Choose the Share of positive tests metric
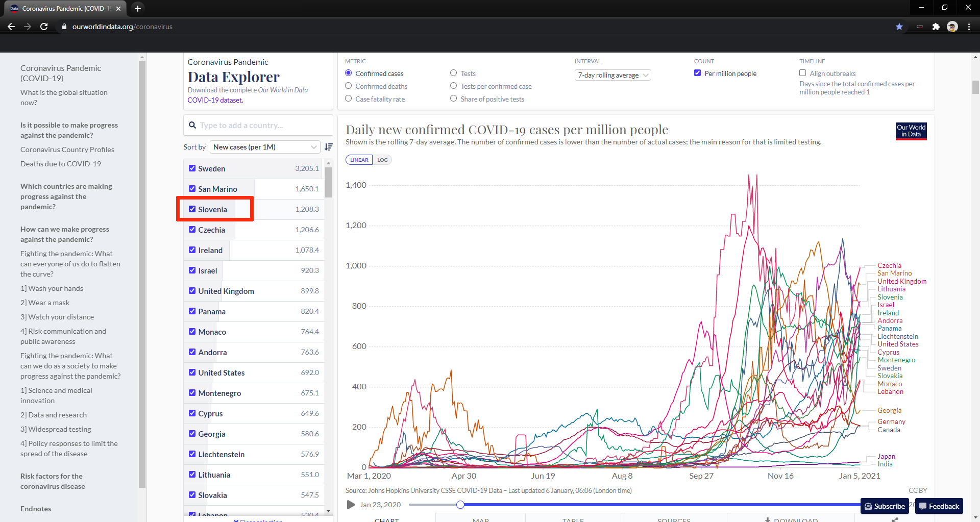The image size is (980, 522). click(x=453, y=98)
